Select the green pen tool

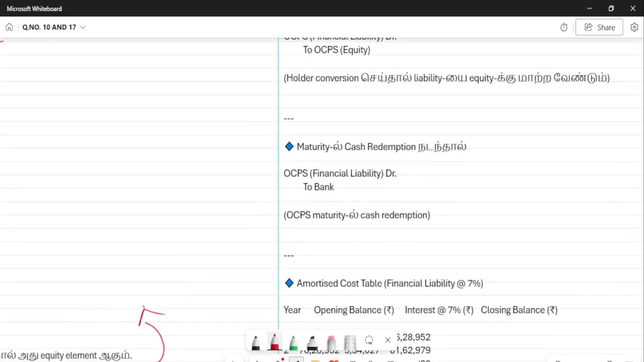click(x=293, y=342)
